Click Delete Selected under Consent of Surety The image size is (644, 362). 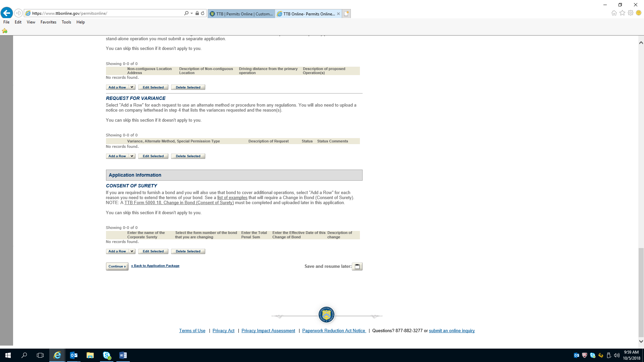coord(188,251)
